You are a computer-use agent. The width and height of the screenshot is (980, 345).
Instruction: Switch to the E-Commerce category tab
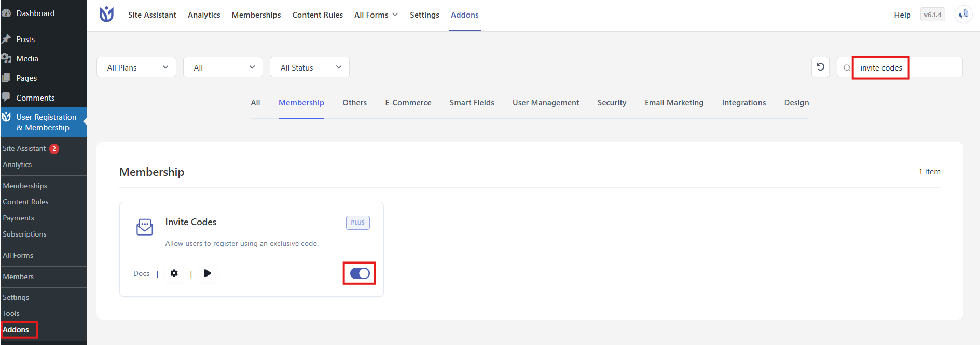point(408,103)
